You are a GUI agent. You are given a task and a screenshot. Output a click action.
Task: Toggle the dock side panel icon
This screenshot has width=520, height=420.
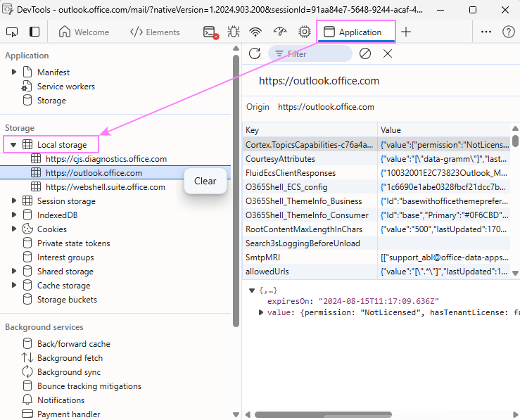(x=34, y=32)
